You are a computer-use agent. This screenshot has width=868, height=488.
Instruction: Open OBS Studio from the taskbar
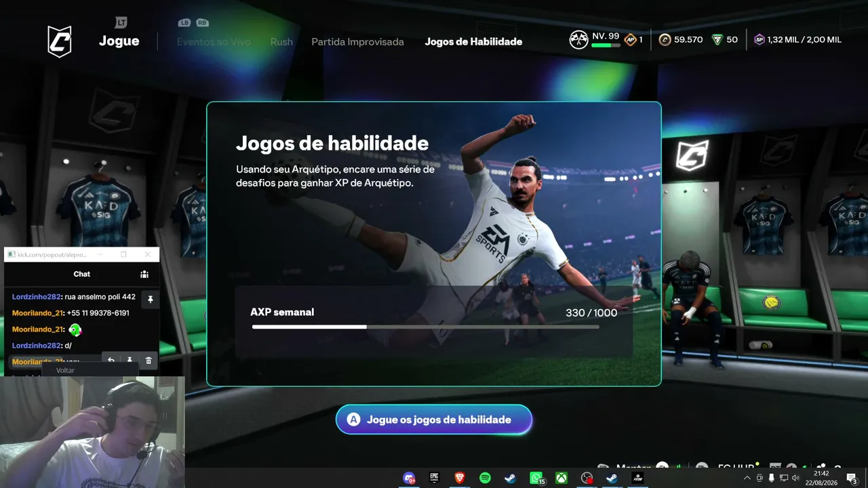point(587,478)
